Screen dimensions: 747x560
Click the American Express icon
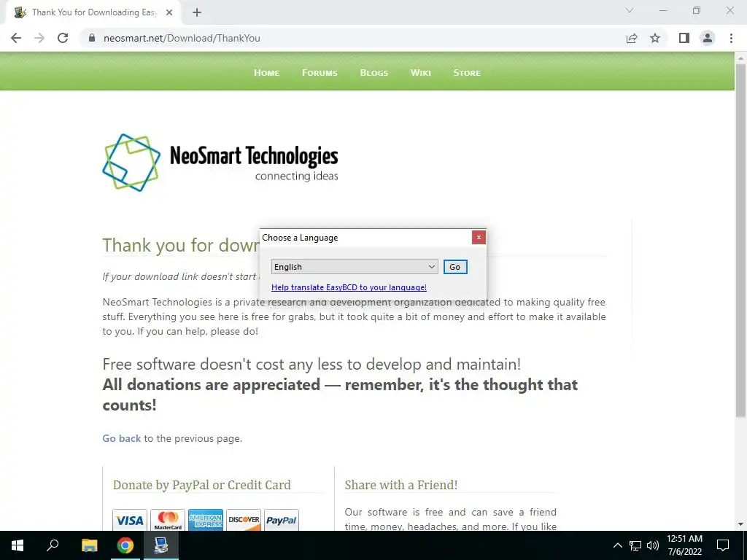[205, 519]
